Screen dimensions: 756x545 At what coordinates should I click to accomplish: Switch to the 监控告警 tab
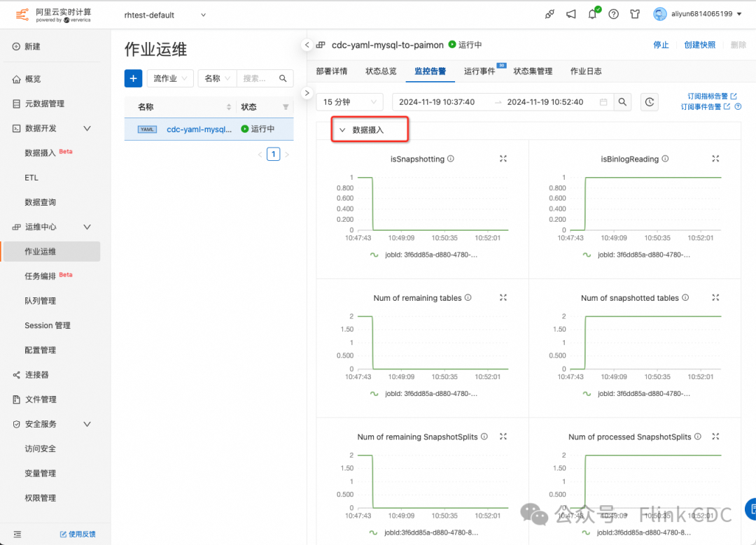pos(430,71)
